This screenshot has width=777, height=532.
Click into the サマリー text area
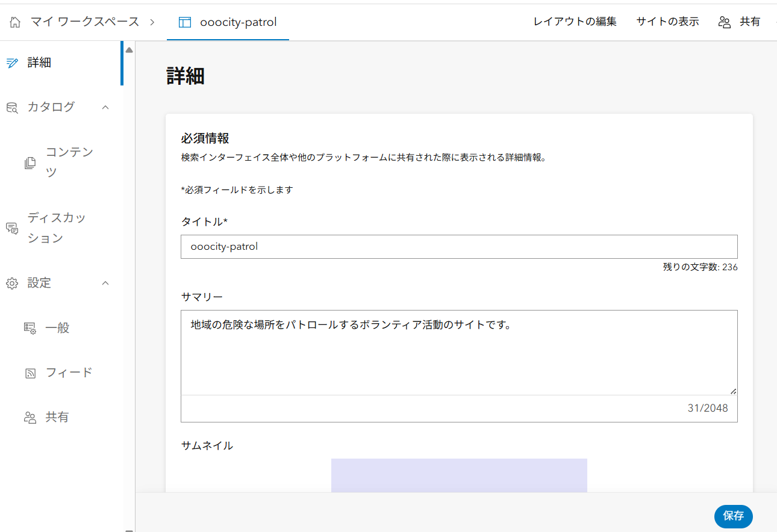(x=459, y=353)
